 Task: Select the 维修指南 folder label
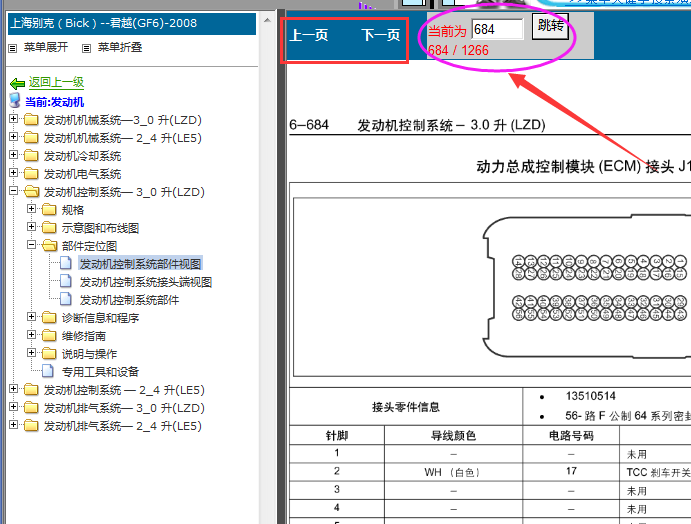click(84, 336)
